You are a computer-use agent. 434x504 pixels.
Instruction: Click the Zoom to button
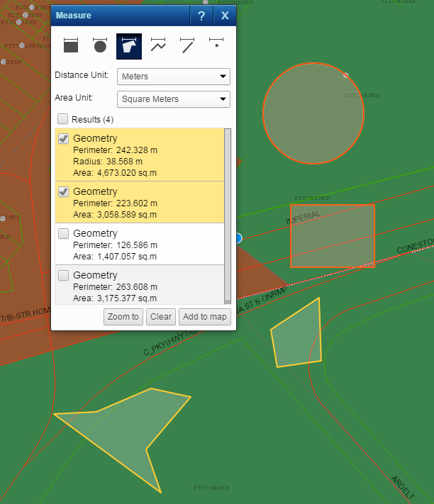(x=123, y=317)
